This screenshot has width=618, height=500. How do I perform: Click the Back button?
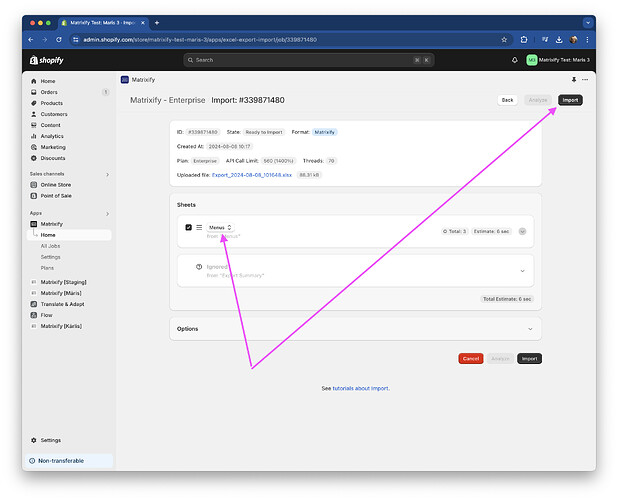(x=507, y=100)
